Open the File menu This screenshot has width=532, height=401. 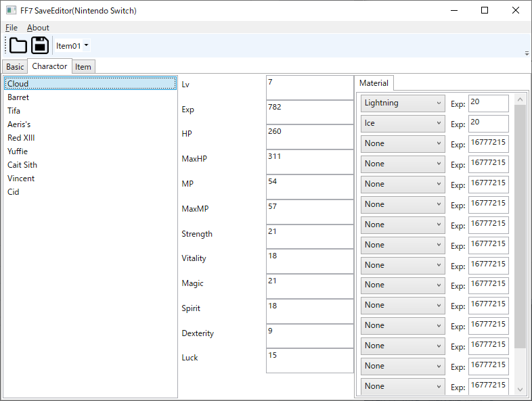pos(12,28)
